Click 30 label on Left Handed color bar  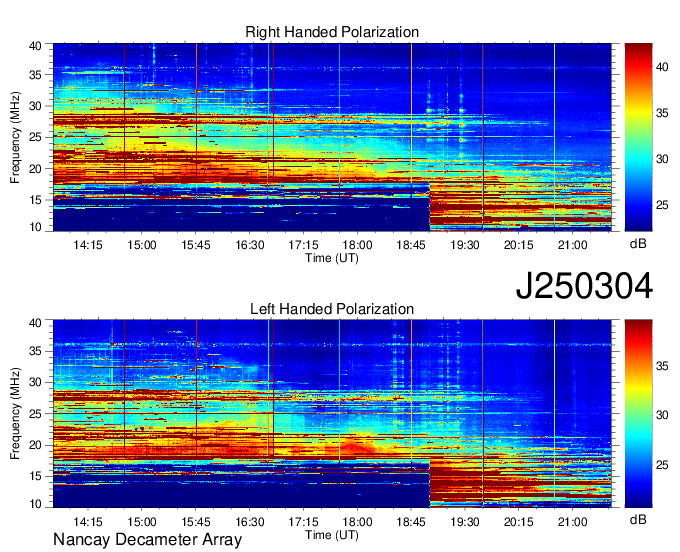coord(662,415)
